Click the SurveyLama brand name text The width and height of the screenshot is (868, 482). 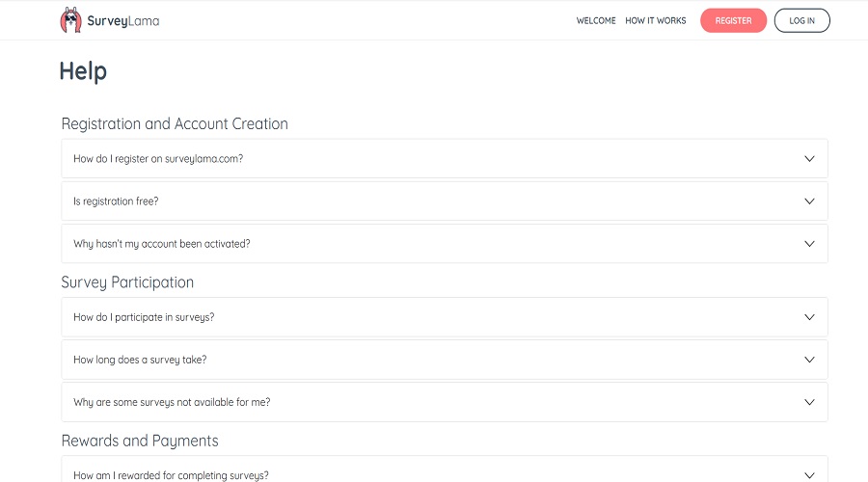(x=123, y=21)
